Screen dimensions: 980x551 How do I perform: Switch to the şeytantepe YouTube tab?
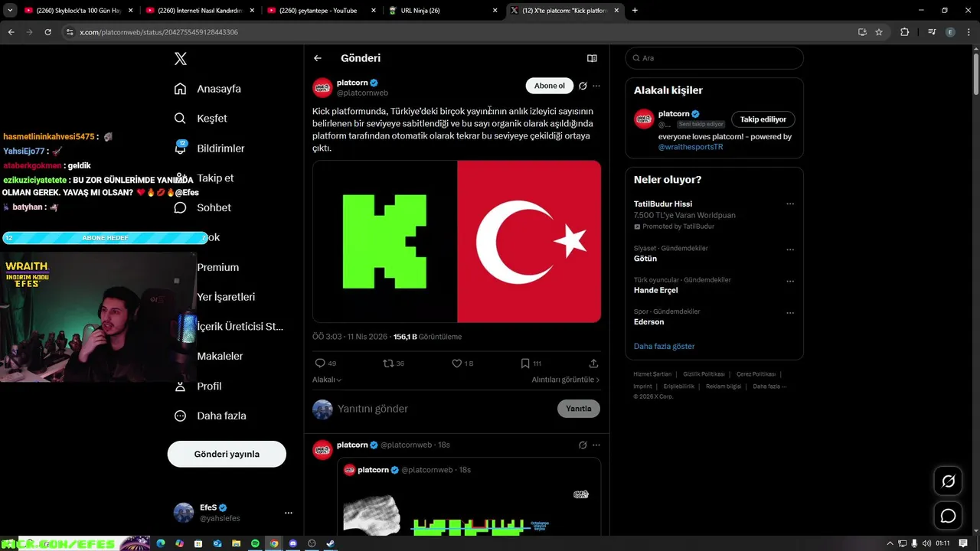[322, 11]
